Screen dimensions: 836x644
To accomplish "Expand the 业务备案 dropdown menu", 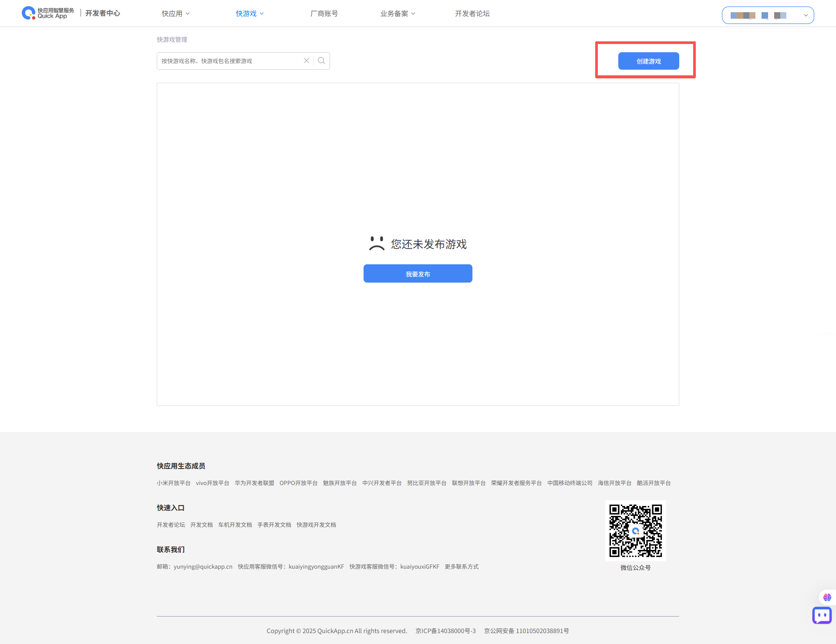I will click(398, 13).
